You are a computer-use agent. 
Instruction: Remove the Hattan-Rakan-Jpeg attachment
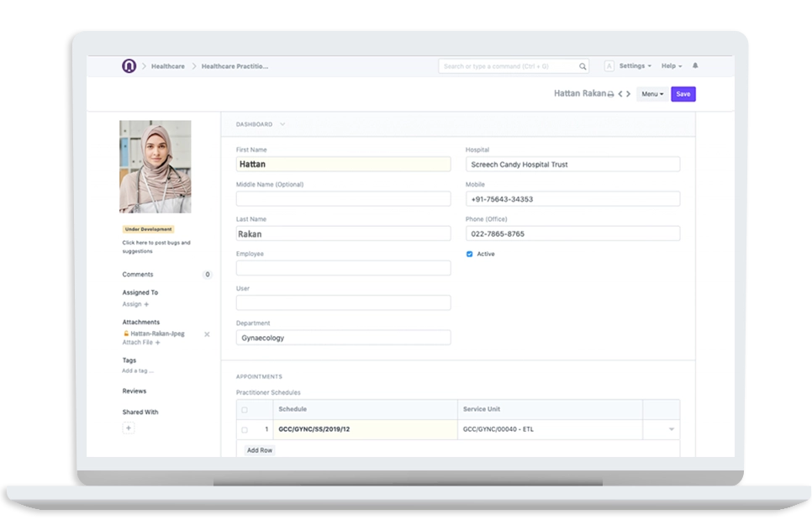pyautogui.click(x=207, y=334)
